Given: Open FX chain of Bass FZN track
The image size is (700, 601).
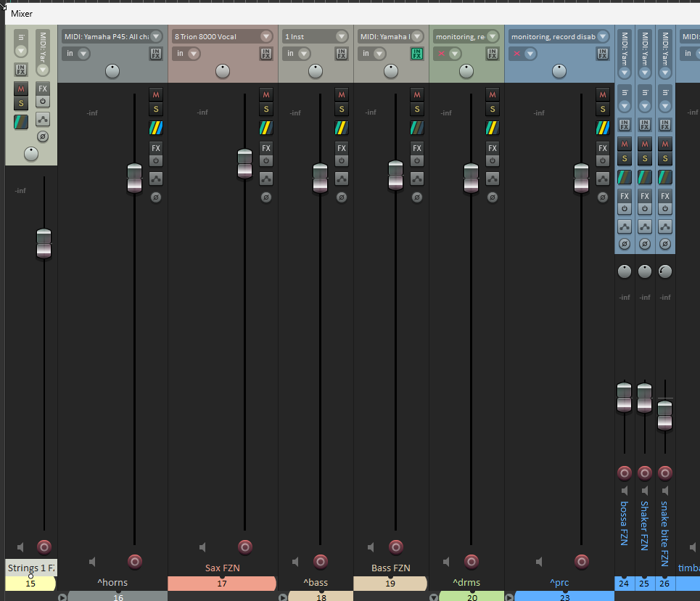Looking at the screenshot, I should click(x=417, y=148).
